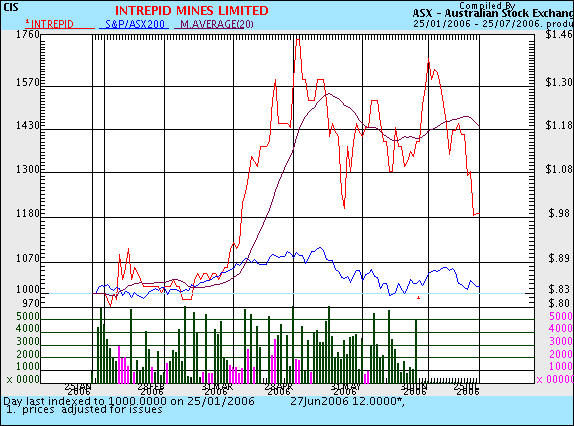
Task: Click the $.89 price axis label
Action: 560,259
